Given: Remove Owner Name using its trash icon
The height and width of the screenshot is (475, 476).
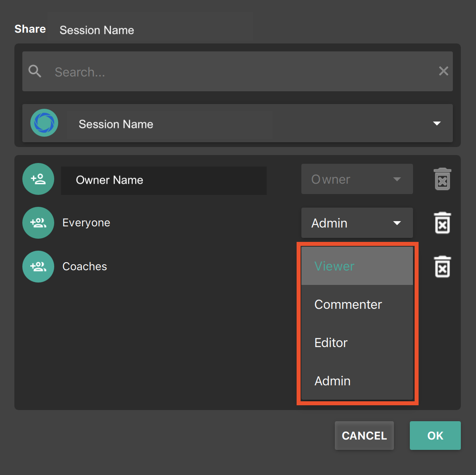Looking at the screenshot, I should pyautogui.click(x=442, y=179).
